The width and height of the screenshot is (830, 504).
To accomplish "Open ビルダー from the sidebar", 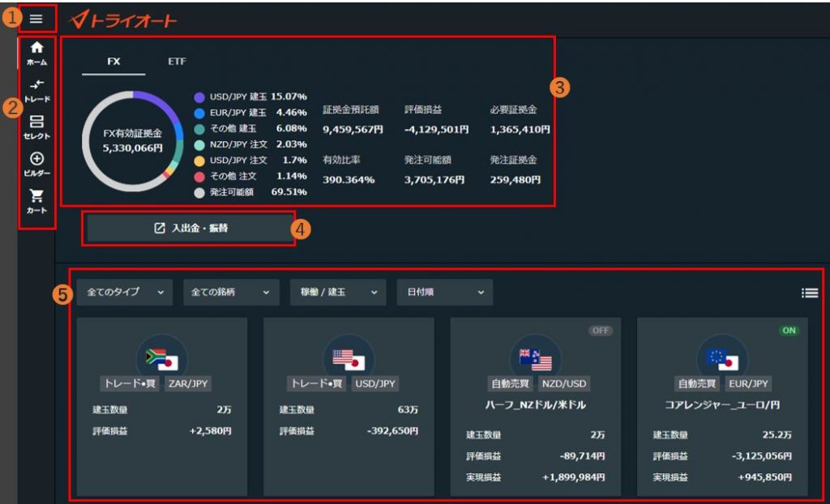I will (x=36, y=164).
